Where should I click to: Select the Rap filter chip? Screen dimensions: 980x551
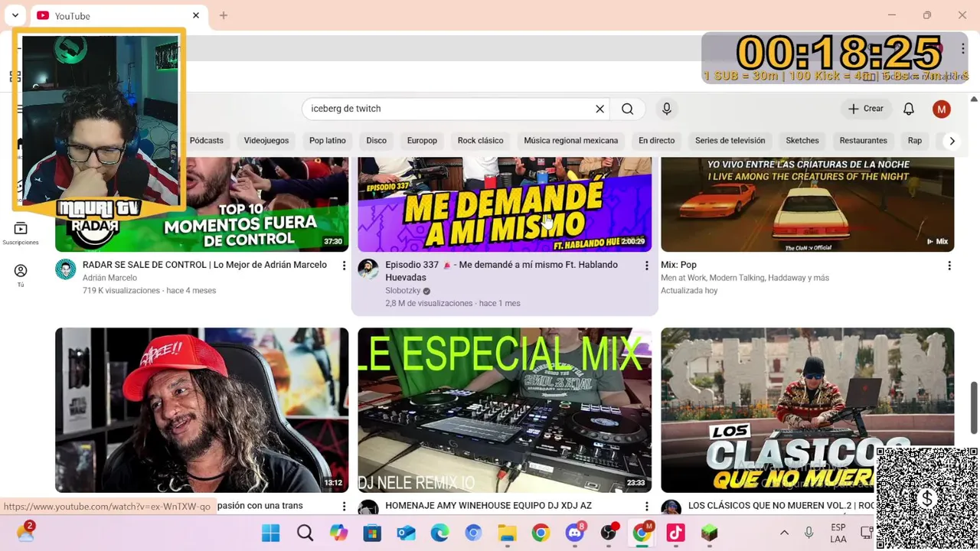[915, 141]
